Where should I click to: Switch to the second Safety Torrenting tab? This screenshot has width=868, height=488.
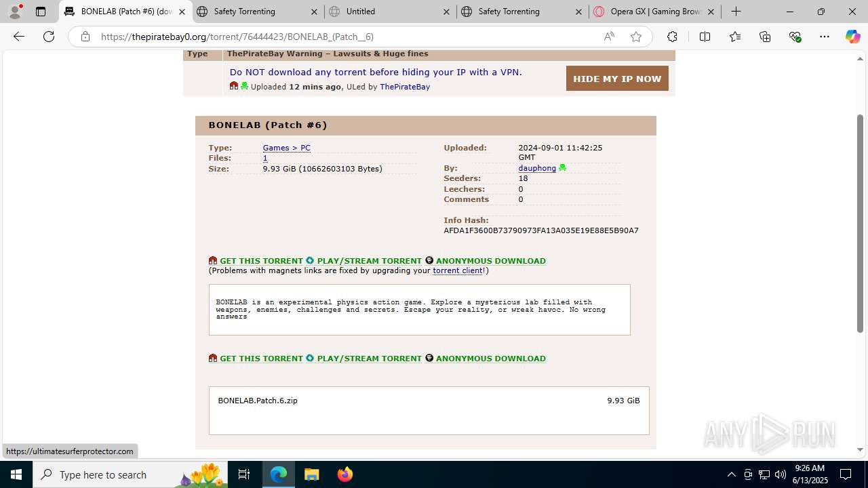pos(522,12)
